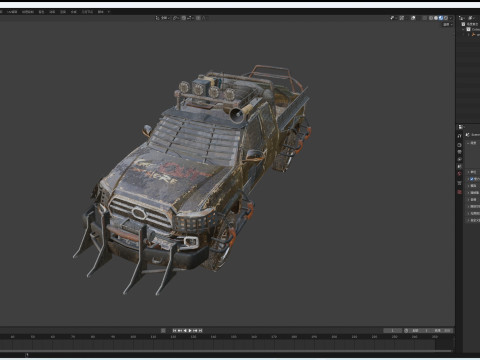
Task: Open viewport shading options dropdown
Action: (451, 18)
